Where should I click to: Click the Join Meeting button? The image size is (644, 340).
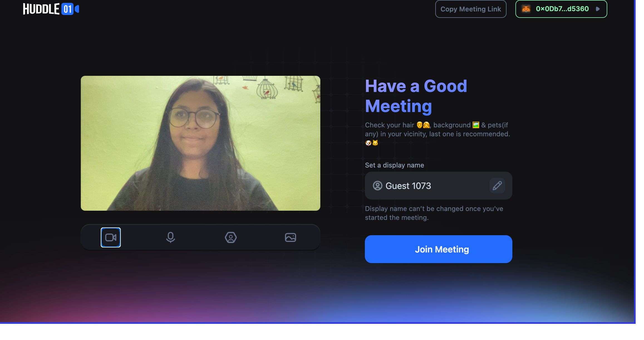pyautogui.click(x=439, y=249)
